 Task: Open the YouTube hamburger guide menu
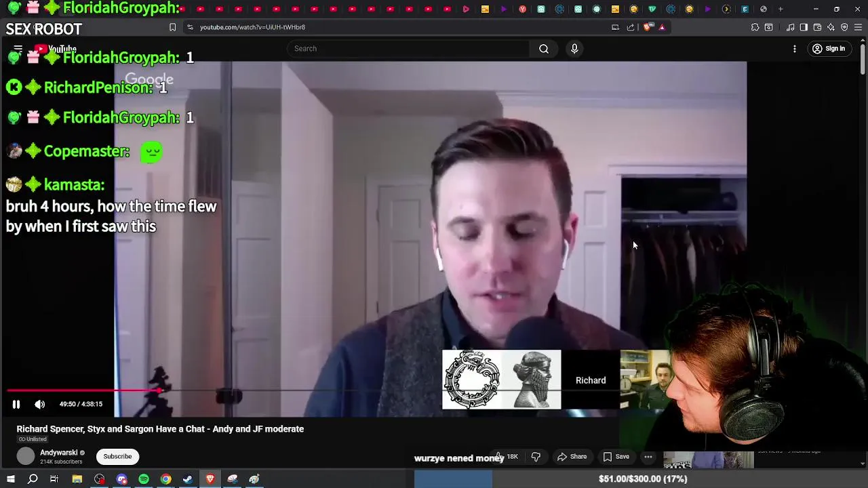(x=18, y=49)
